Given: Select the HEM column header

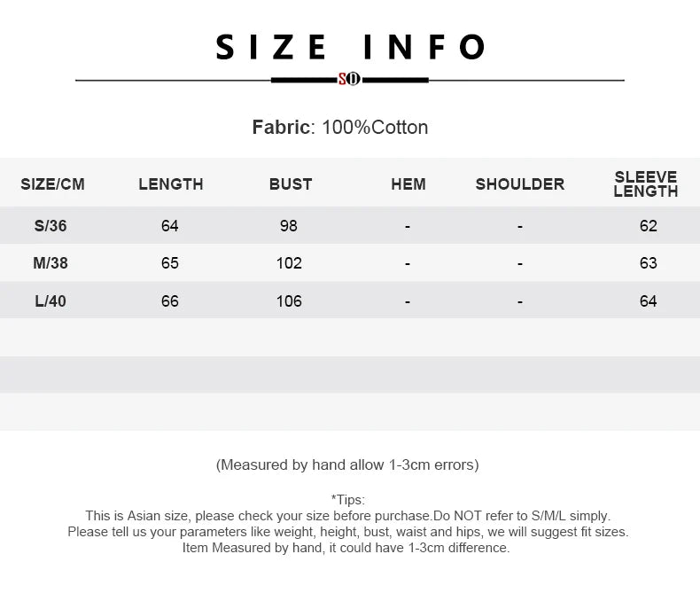Looking at the screenshot, I should tap(408, 184).
